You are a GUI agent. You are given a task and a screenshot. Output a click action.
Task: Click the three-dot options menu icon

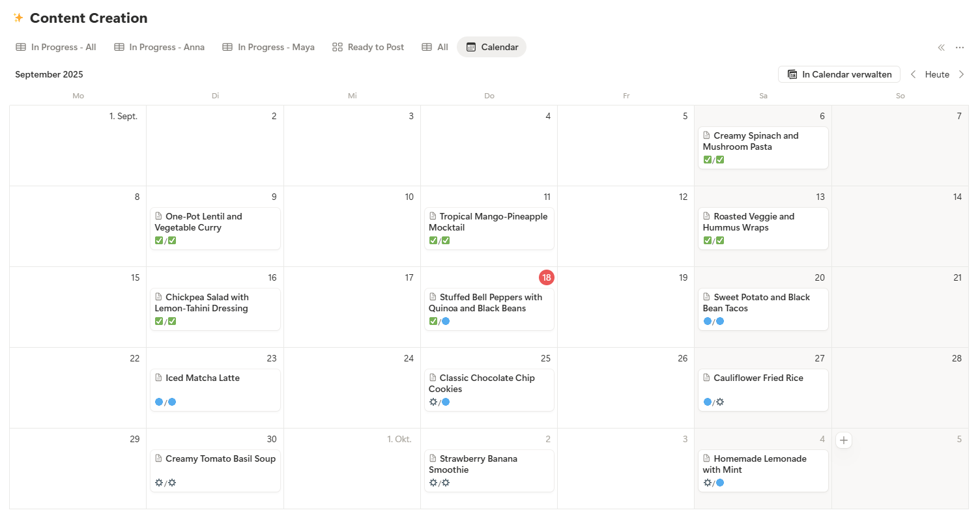click(x=960, y=47)
